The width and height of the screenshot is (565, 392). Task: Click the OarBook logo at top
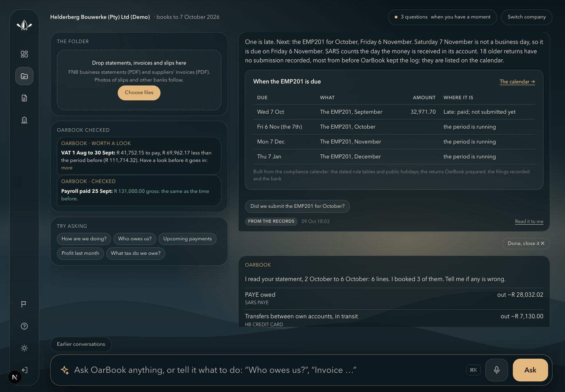pyautogui.click(x=24, y=25)
